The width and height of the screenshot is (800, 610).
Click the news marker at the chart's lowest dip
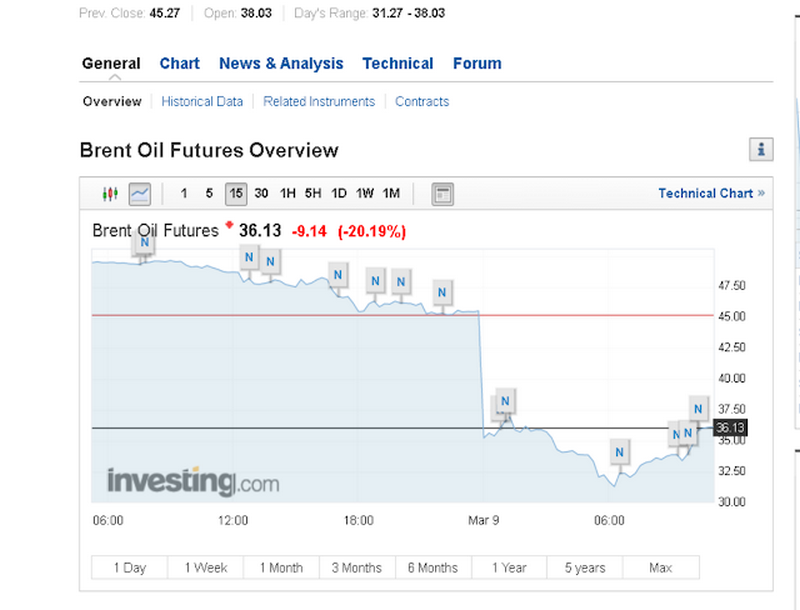[620, 451]
